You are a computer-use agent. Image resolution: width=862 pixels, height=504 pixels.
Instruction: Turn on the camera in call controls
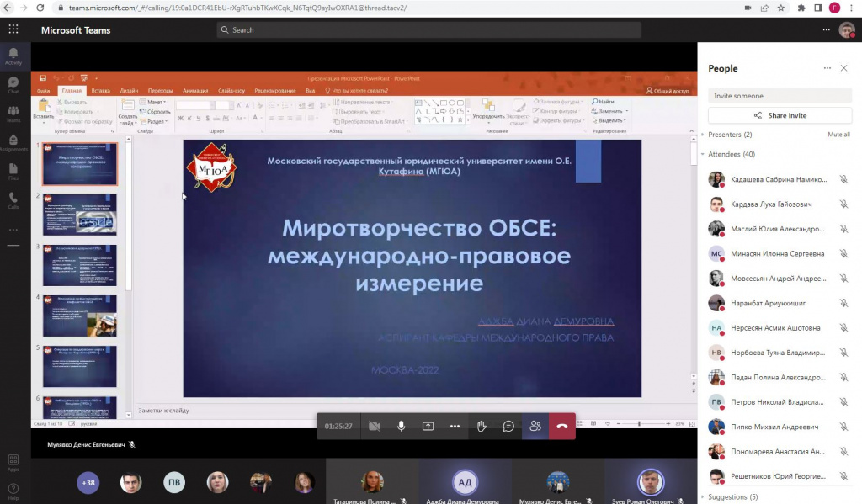coord(375,426)
